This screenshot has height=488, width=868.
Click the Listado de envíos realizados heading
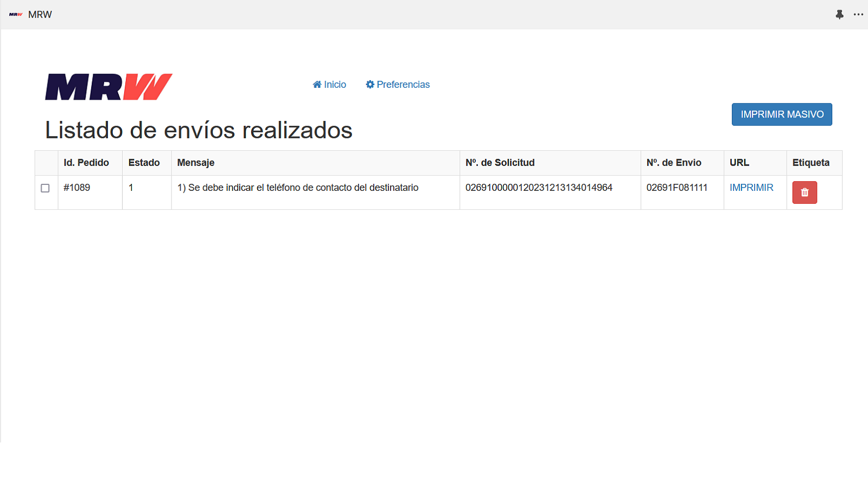[199, 130]
